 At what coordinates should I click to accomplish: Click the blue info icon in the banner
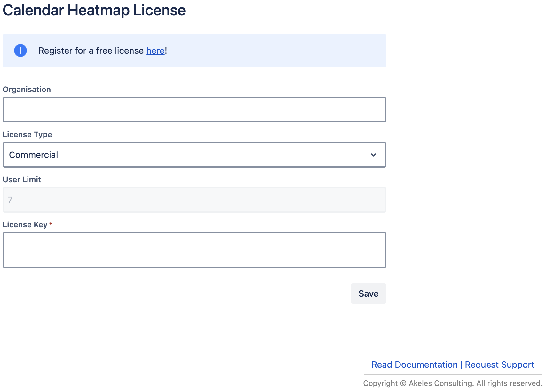20,51
